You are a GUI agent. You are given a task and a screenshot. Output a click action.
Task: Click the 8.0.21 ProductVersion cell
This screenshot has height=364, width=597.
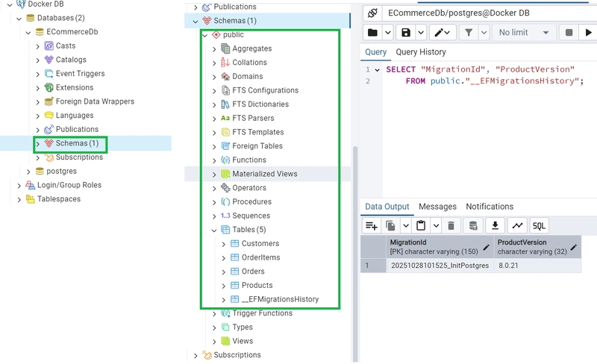click(537, 266)
